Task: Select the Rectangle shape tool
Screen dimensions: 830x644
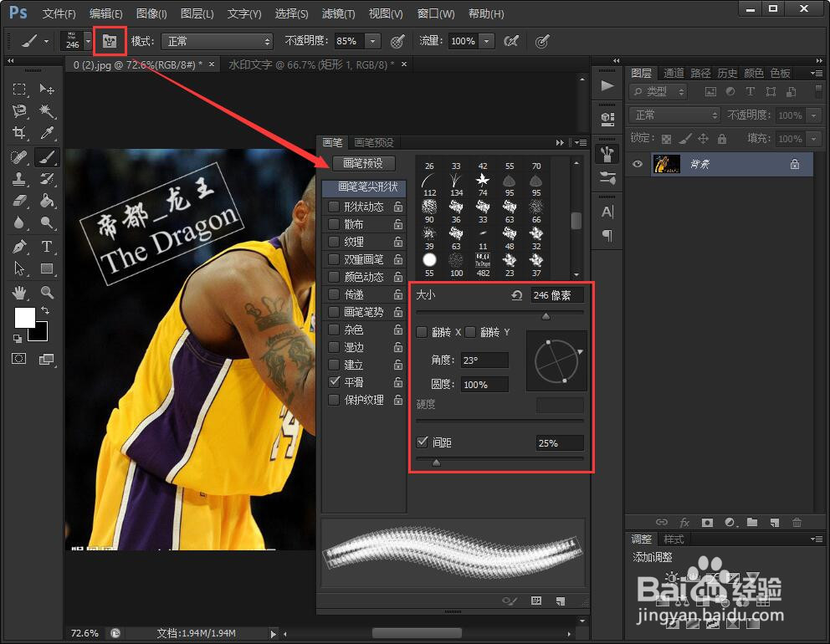Action: tap(47, 268)
